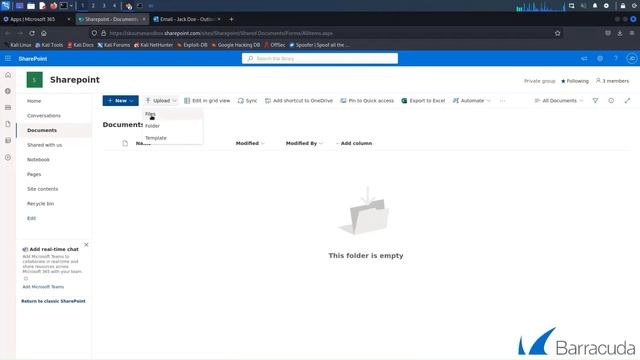Open the Modified column header dropdown
The image size is (640, 360).
click(250, 143)
